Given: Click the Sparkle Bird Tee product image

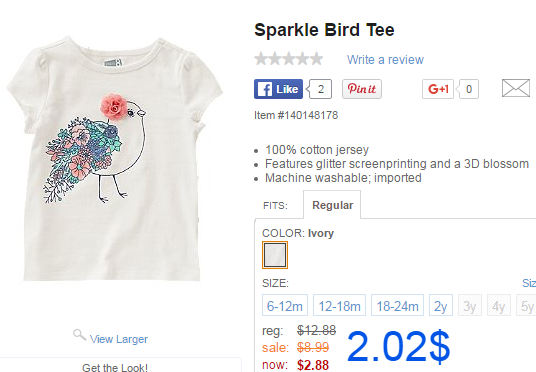Looking at the screenshot, I should (x=115, y=159).
